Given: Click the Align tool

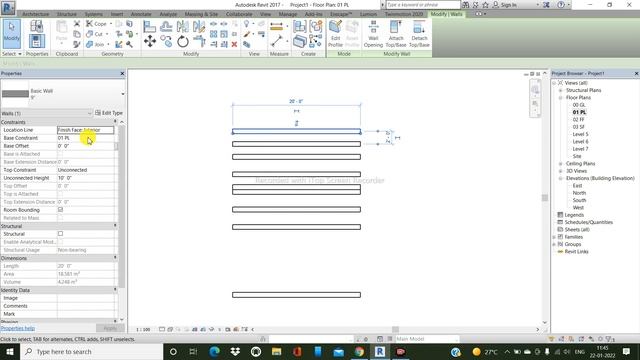Looking at the screenshot, I should 149,27.
